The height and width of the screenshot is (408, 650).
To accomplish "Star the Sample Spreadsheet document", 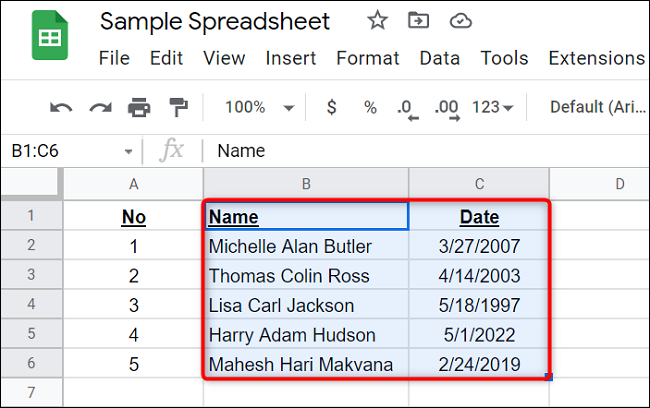I will [378, 21].
